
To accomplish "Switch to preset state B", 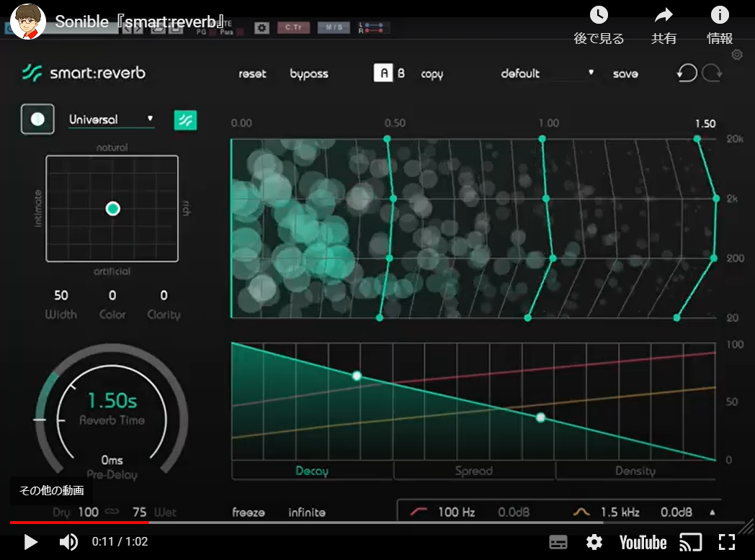I will point(401,73).
